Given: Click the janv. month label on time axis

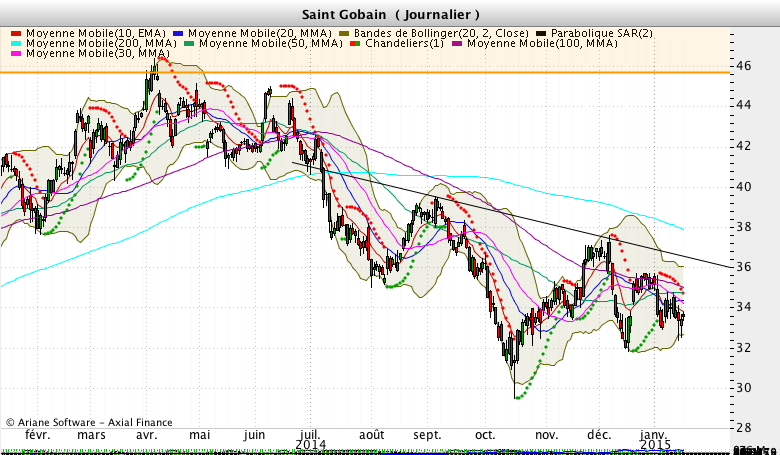Looking at the screenshot, I should coord(654,435).
